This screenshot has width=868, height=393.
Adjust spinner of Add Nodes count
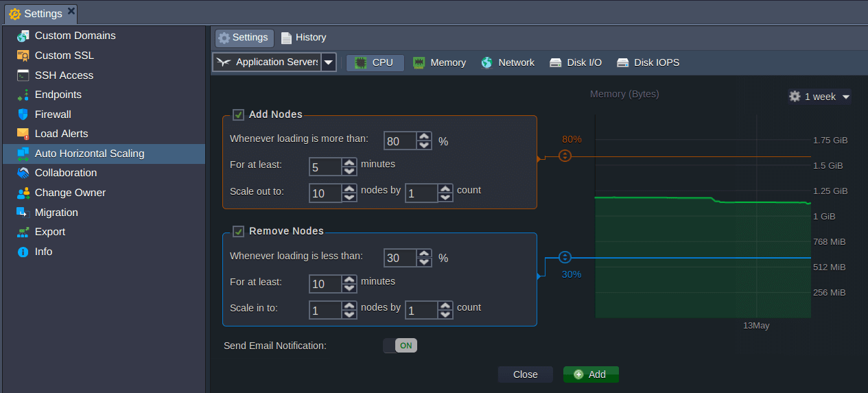coord(445,193)
